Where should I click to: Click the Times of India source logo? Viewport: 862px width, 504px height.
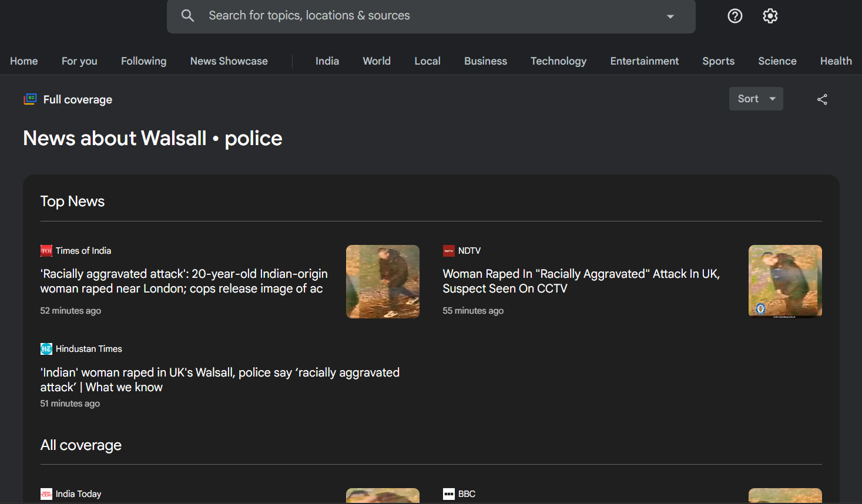point(46,251)
